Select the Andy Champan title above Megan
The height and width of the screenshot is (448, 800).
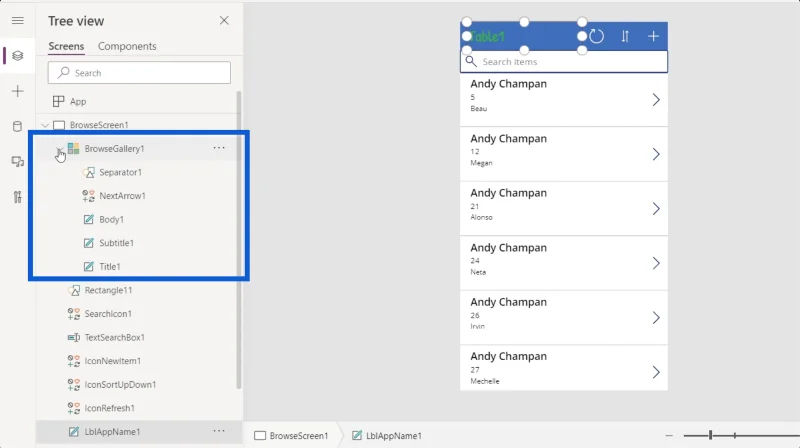coord(508,138)
